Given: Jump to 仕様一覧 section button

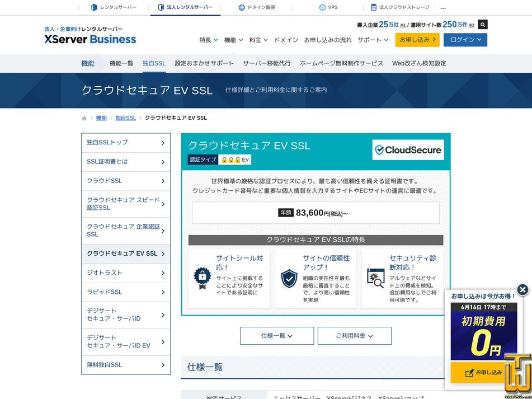Looking at the screenshot, I should point(277,336).
